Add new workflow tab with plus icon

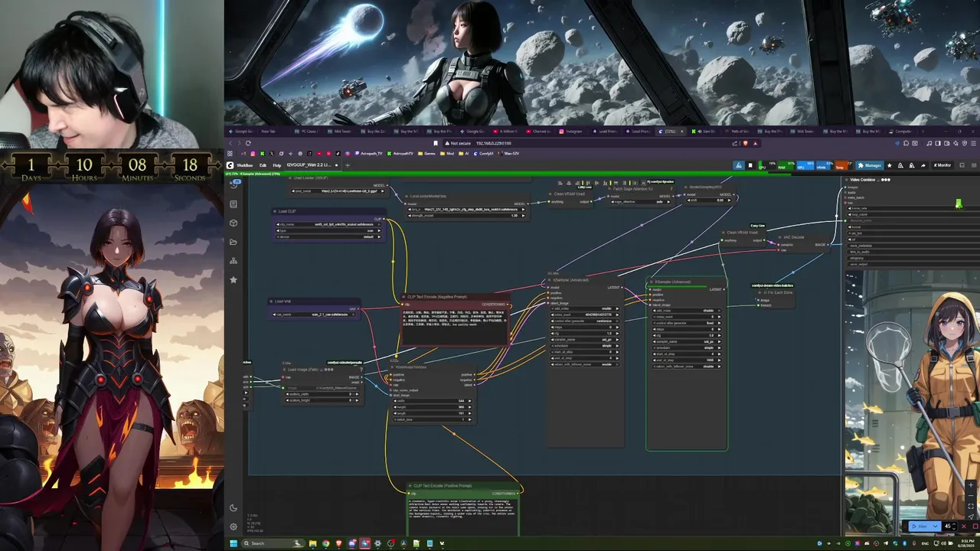pyautogui.click(x=348, y=165)
